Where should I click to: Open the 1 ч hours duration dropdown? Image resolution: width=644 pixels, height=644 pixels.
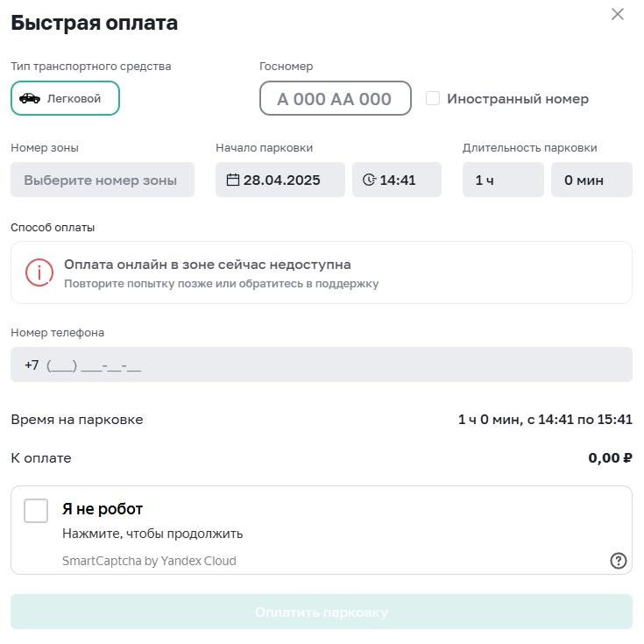503,180
